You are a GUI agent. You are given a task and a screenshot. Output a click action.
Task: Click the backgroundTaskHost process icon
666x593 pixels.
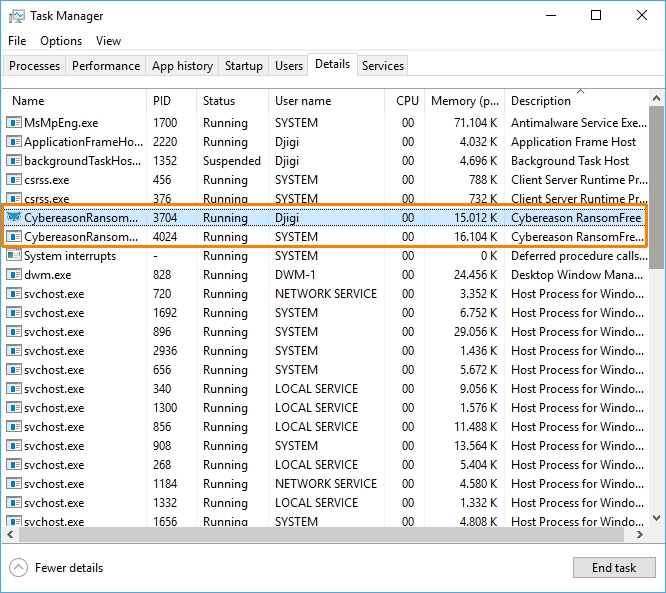click(x=14, y=161)
